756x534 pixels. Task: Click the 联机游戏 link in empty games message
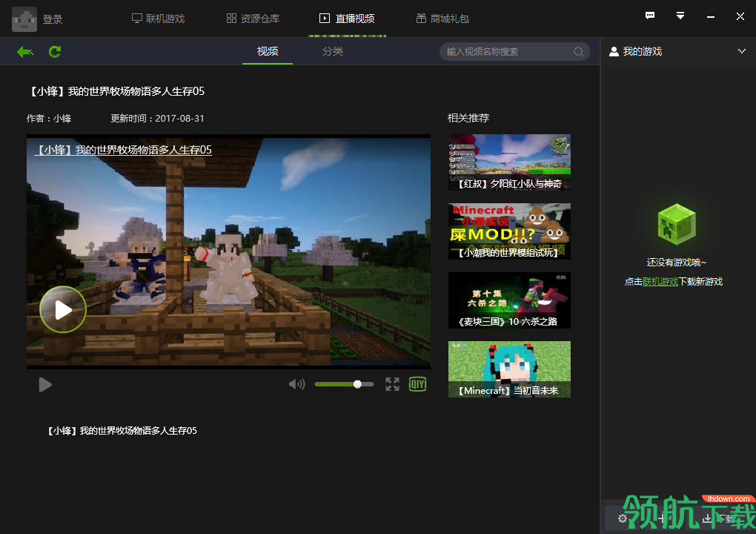click(x=660, y=282)
